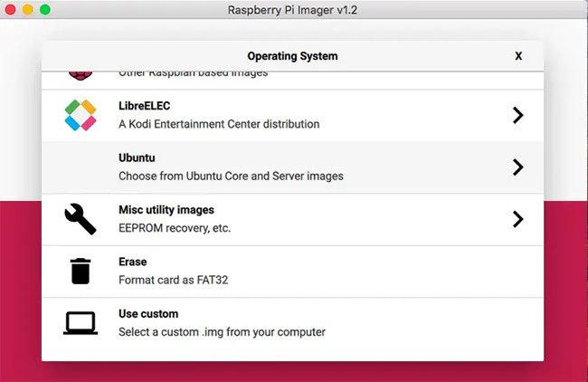Click 'A Kodi Entertainment Center distribution' text

tap(219, 124)
